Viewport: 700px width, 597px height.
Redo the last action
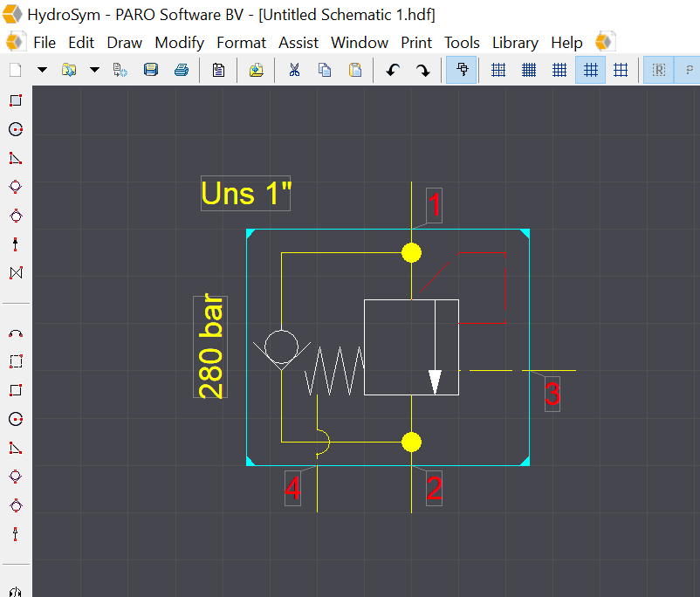pos(423,70)
